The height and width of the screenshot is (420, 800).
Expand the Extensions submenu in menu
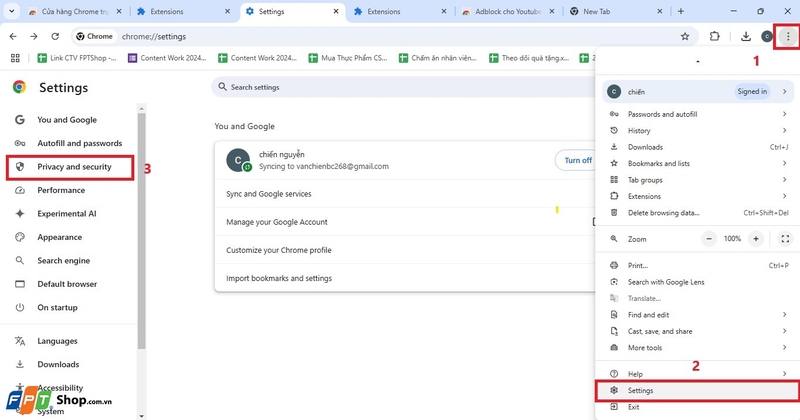click(697, 196)
